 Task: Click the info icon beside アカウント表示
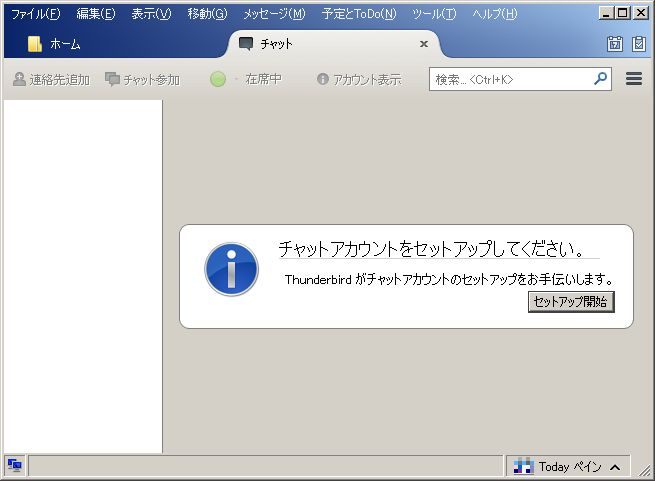322,79
